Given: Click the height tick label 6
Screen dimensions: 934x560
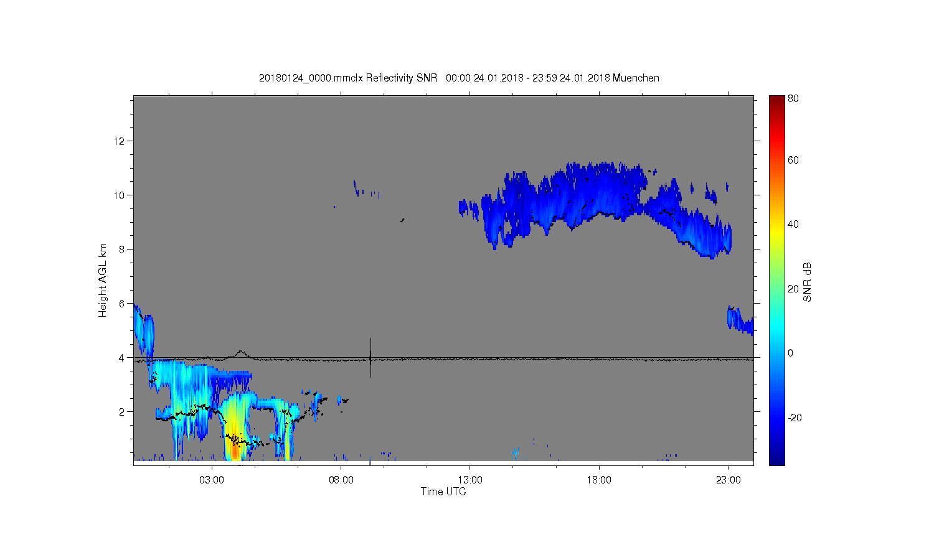Looking at the screenshot, I should (123, 304).
